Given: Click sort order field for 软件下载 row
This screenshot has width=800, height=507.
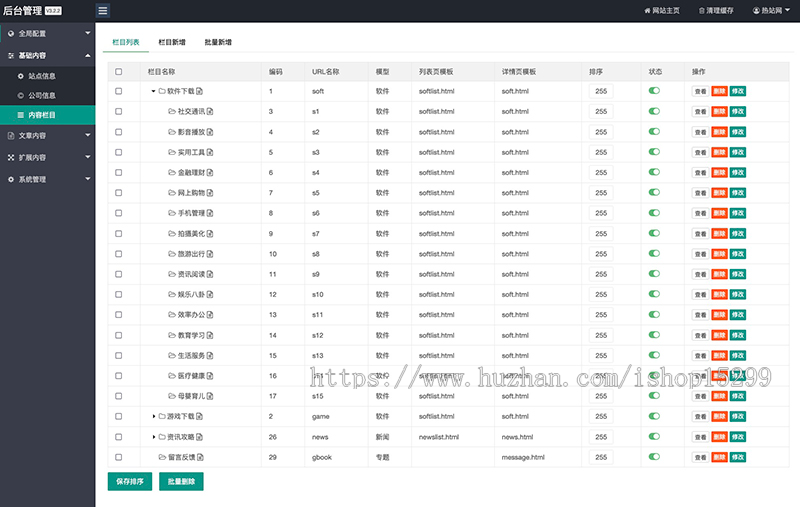Looking at the screenshot, I should 601,91.
